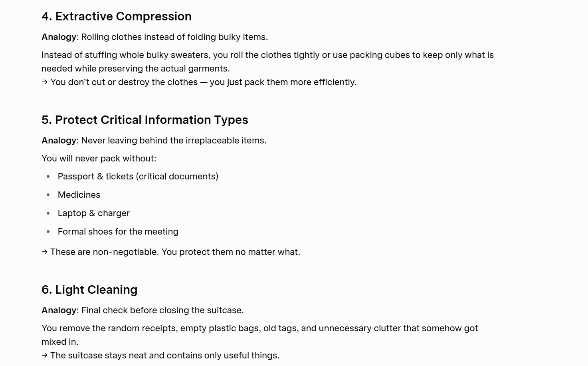Select the 'Laptop & charger' bullet item
588x366 pixels.
click(x=94, y=213)
